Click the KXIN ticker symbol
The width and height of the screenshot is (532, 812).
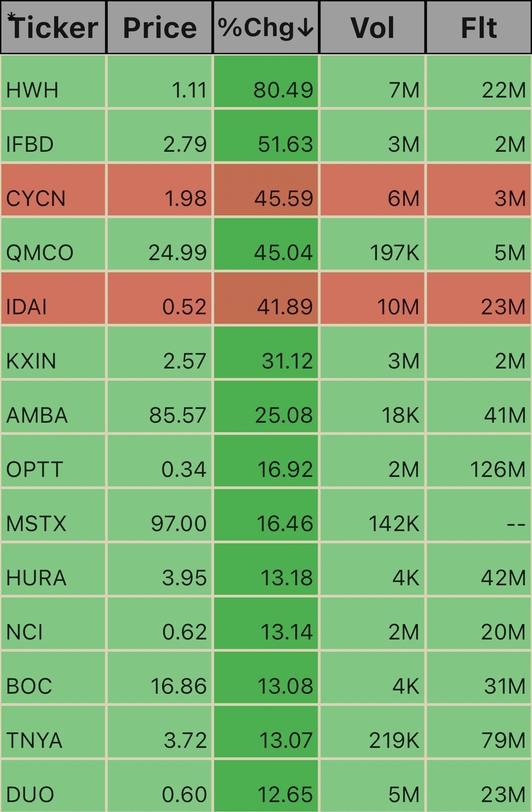coord(31,361)
